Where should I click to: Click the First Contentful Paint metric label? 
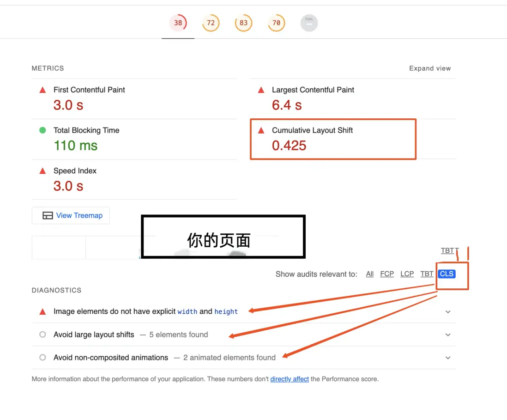pyautogui.click(x=89, y=90)
